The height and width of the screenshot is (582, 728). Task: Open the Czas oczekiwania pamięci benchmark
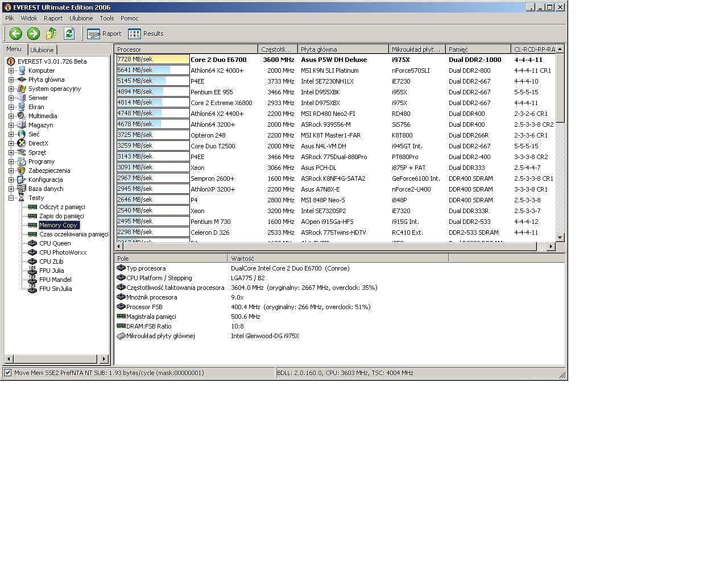click(73, 234)
